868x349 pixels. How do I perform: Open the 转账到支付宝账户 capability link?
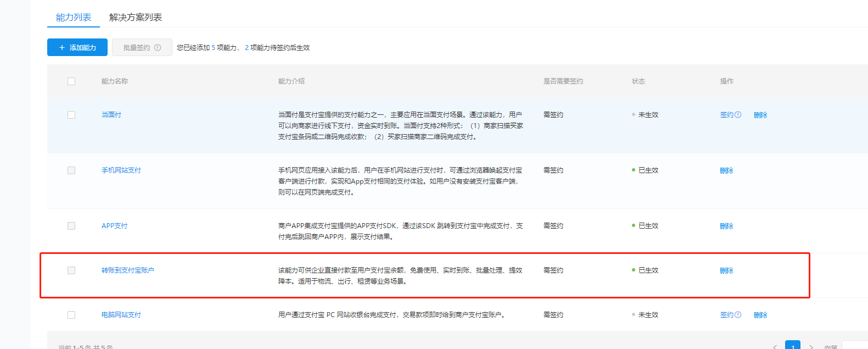[128, 270]
